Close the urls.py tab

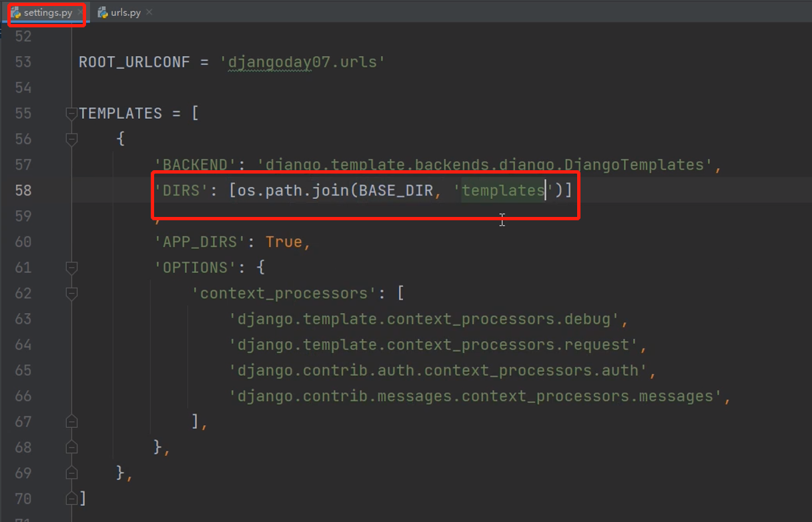(149, 13)
